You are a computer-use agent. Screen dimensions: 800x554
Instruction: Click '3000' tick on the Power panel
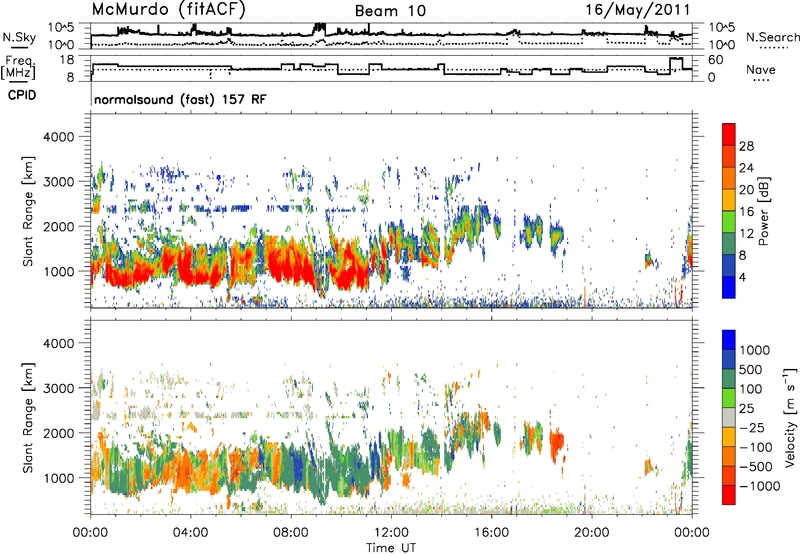58,182
